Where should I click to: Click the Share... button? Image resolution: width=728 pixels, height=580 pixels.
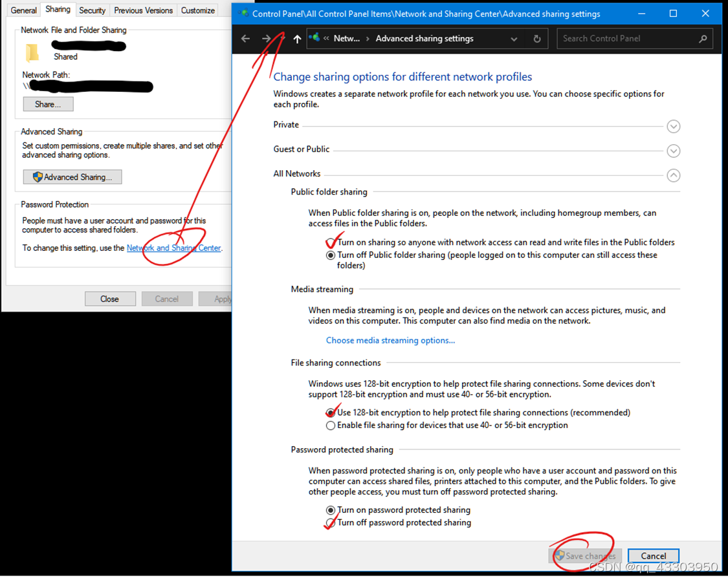(49, 104)
